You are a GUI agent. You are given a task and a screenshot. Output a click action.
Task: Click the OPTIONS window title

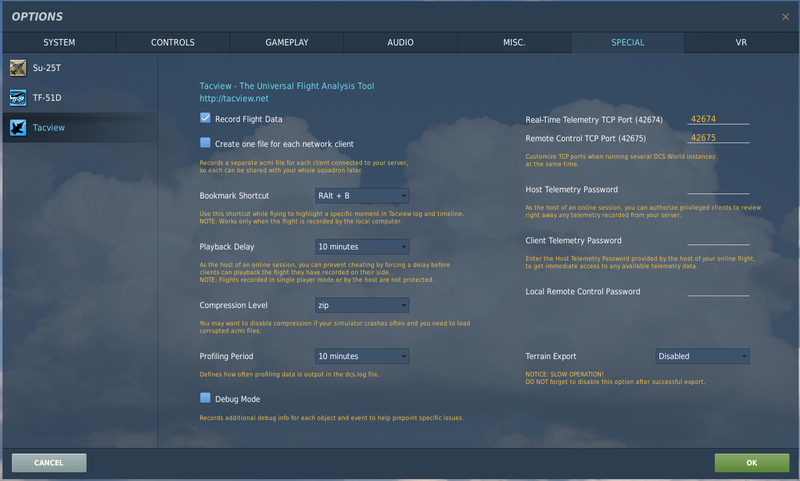pyautogui.click(x=37, y=17)
